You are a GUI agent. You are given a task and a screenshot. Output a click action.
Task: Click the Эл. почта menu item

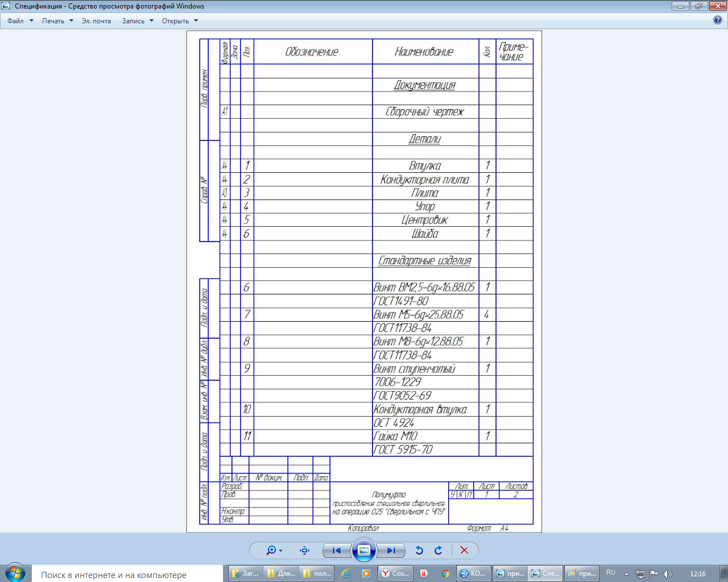(96, 21)
